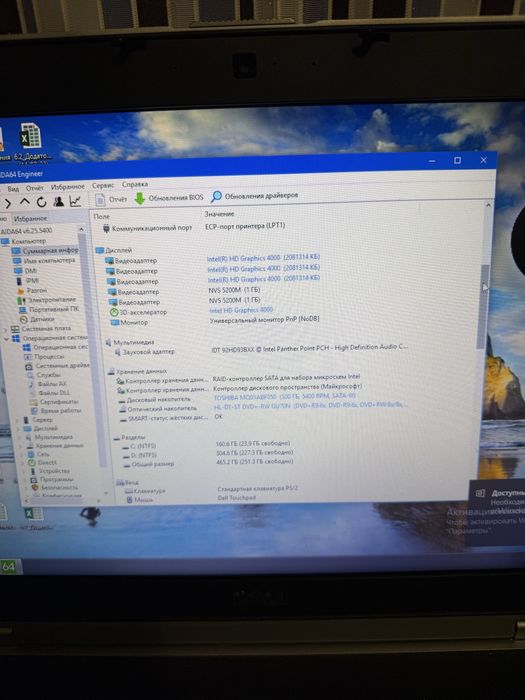Open the Вид menu
This screenshot has width=525, height=700.
(13, 189)
